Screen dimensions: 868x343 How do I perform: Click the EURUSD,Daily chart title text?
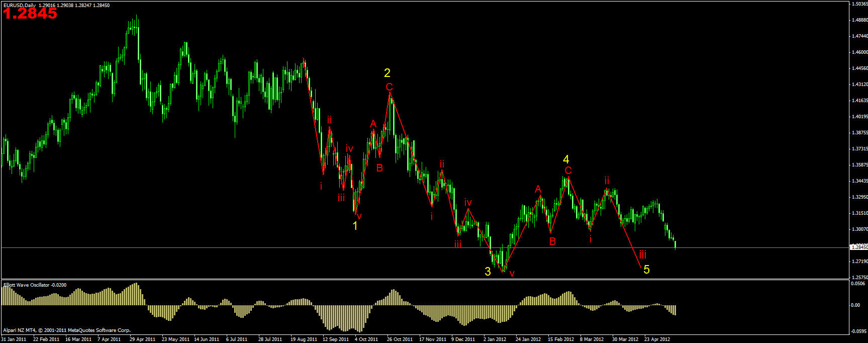(20, 5)
